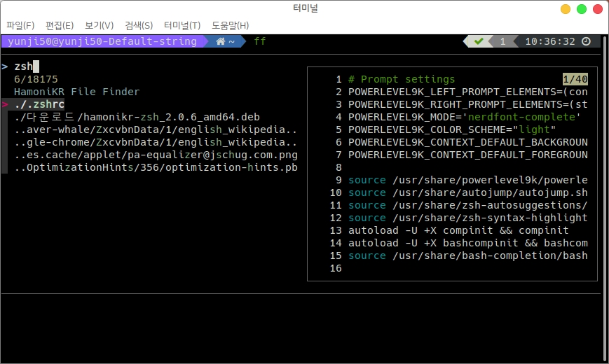Click the 1/40 preview position indicator
The height and width of the screenshot is (364, 609).
coord(575,79)
